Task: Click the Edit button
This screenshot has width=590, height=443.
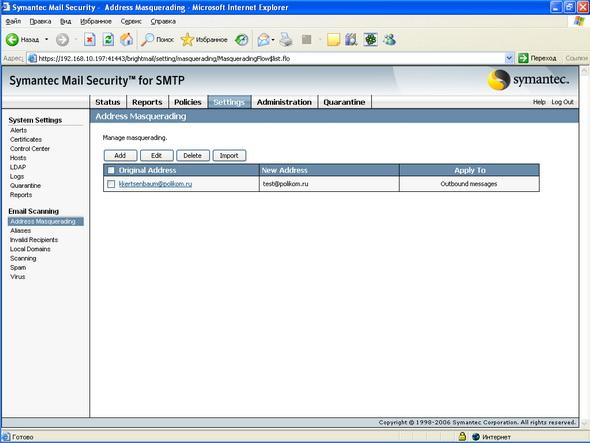Action: click(156, 155)
